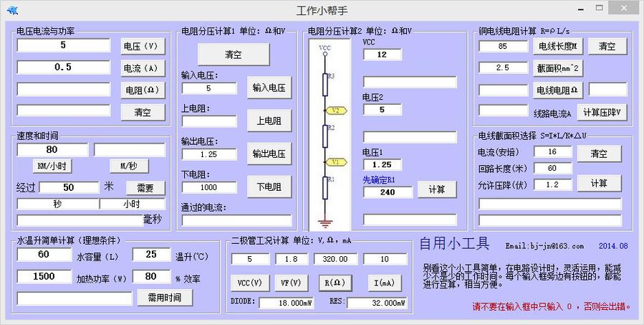The height and width of the screenshot is (325, 644).
Task: Calculate resistance with the 电阻(Ω) button
Action: pos(143,90)
